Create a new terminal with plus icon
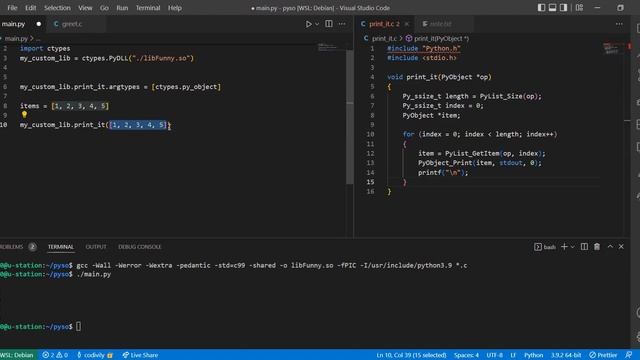 pos(564,247)
